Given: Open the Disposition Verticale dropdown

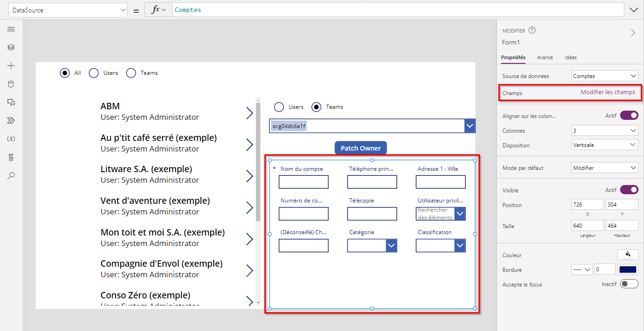Looking at the screenshot, I should (x=605, y=145).
